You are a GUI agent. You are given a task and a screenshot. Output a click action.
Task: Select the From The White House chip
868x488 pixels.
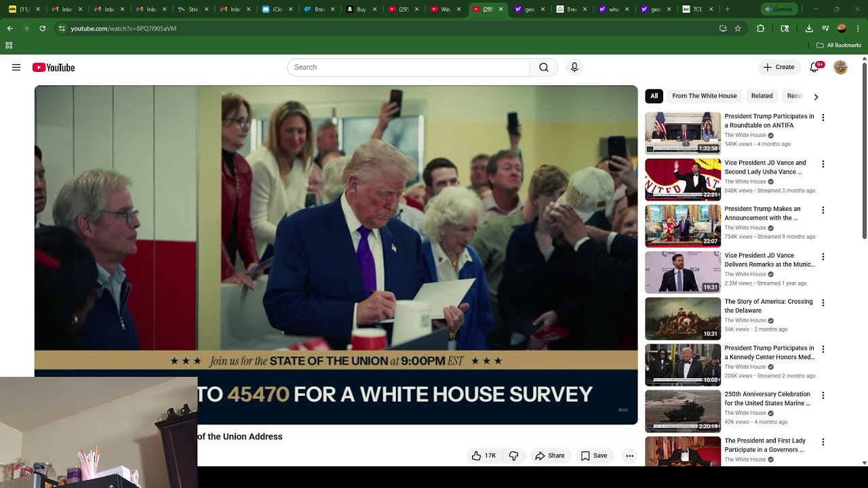[x=704, y=96]
